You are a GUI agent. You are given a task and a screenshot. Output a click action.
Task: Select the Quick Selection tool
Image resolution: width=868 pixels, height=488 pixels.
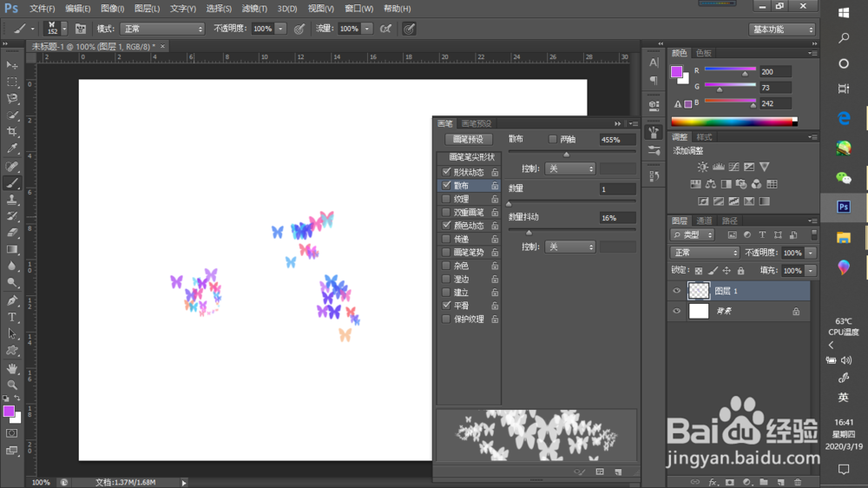[x=11, y=115]
